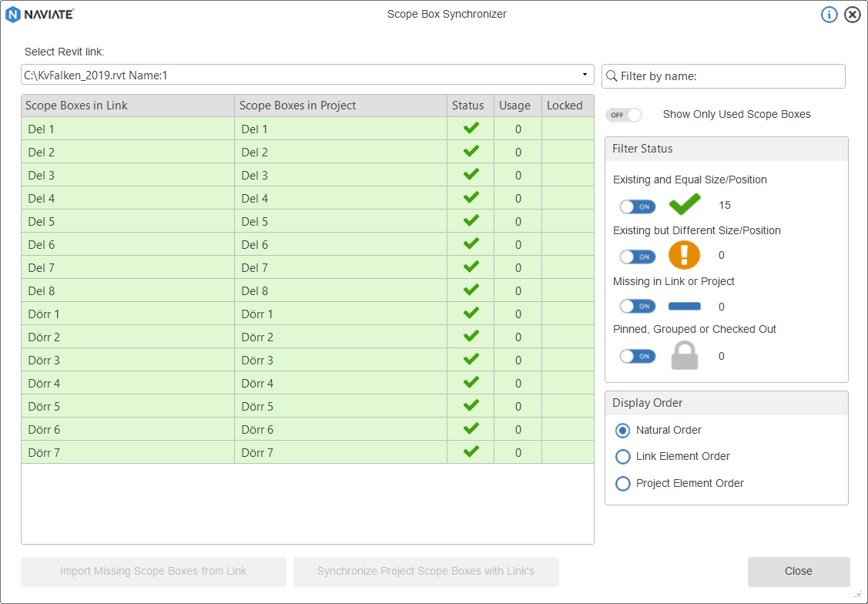Click the blue dash missing status icon

coord(684,307)
